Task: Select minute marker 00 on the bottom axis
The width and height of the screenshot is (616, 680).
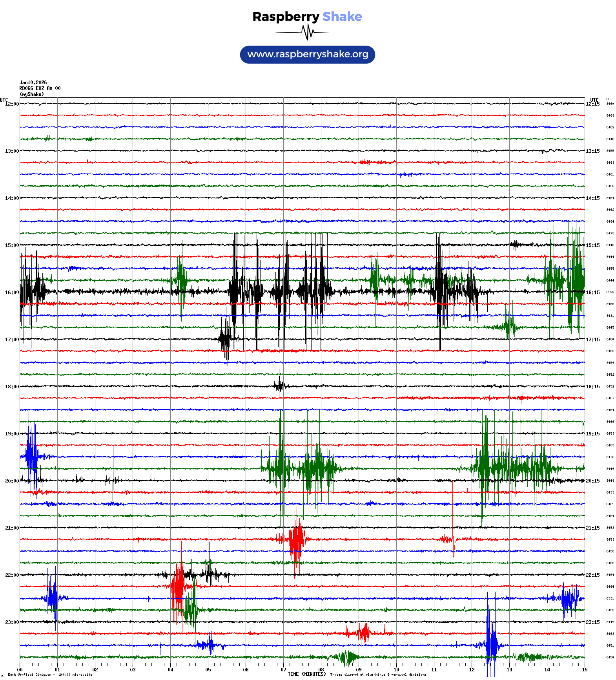Action: point(20,670)
